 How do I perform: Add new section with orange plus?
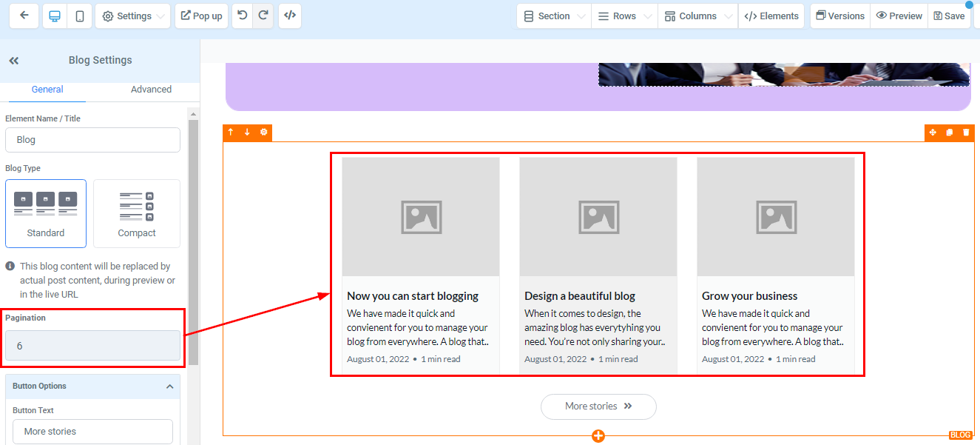[x=598, y=436]
